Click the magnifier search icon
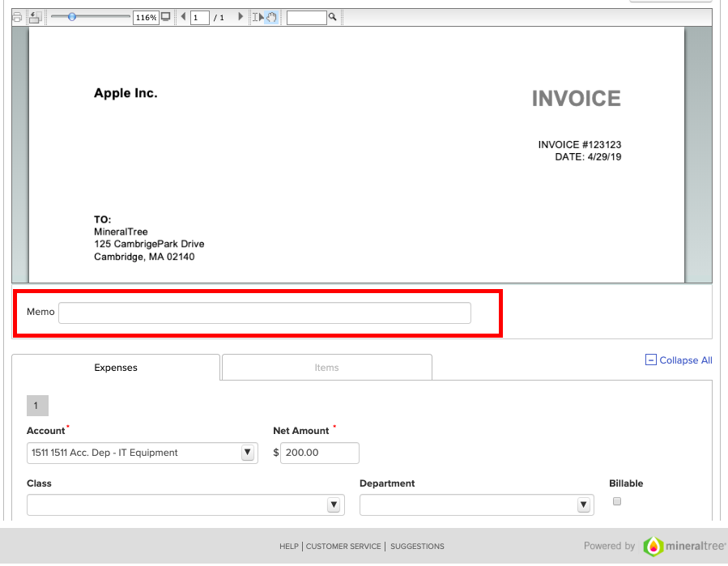The image size is (728, 566). [333, 17]
